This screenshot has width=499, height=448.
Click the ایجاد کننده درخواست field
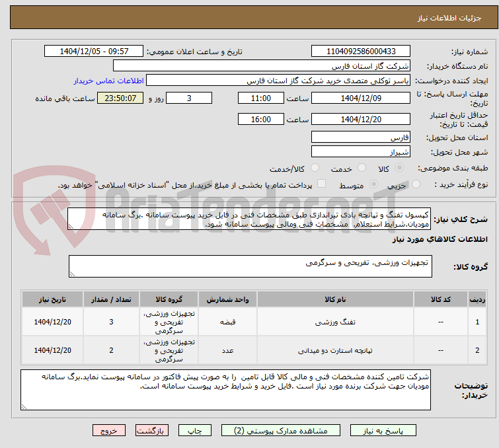278,81
